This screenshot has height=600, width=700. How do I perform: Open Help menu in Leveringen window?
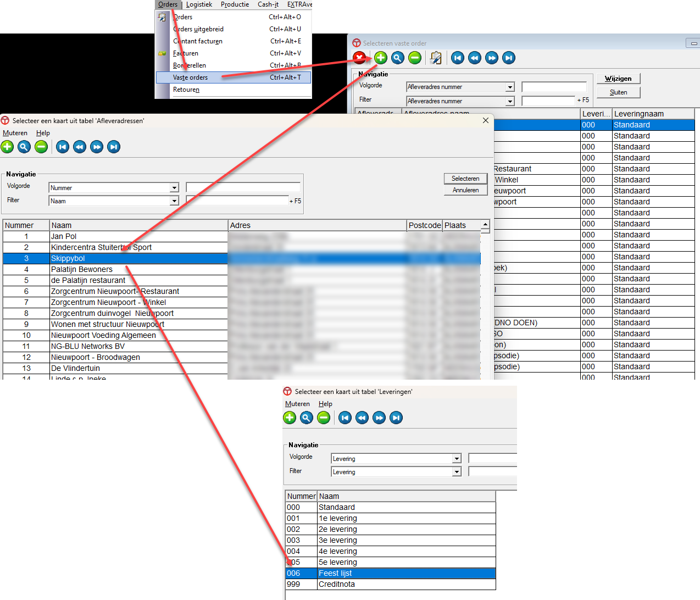pos(325,404)
